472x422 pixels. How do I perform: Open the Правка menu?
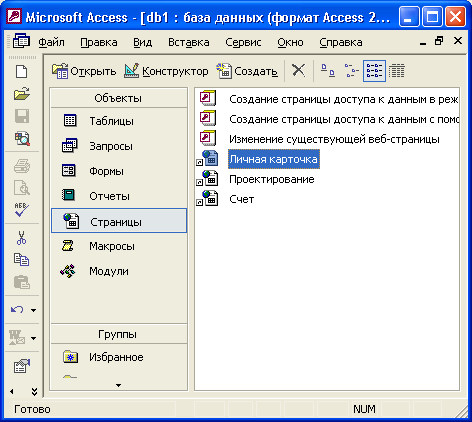pos(99,42)
